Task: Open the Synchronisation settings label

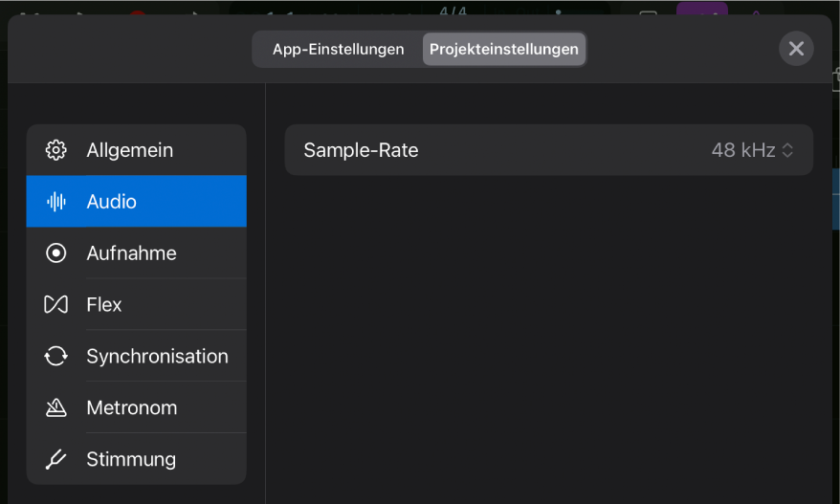Action: (x=157, y=356)
